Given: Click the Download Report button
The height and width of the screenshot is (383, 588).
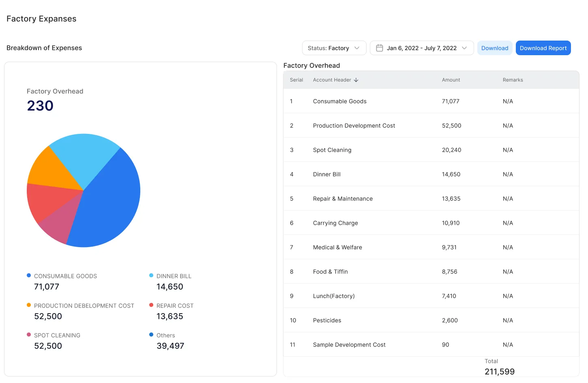Looking at the screenshot, I should point(543,47).
